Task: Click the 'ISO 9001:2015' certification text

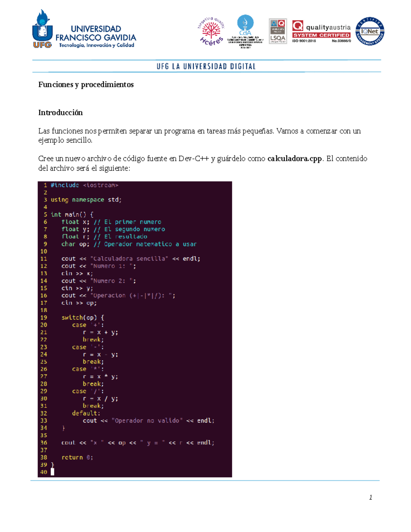Action: click(304, 41)
